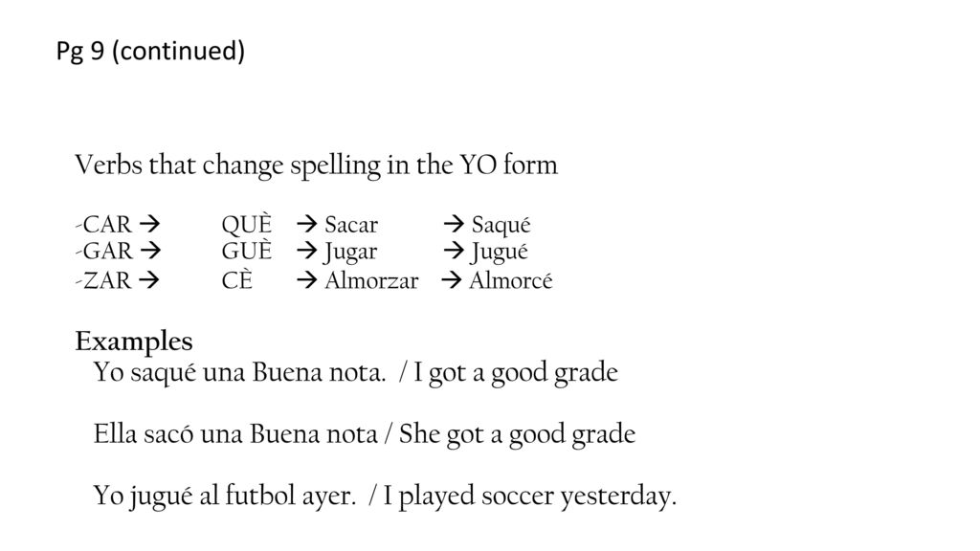
Task: Click the arrow right after -GAR
Action: point(150,250)
